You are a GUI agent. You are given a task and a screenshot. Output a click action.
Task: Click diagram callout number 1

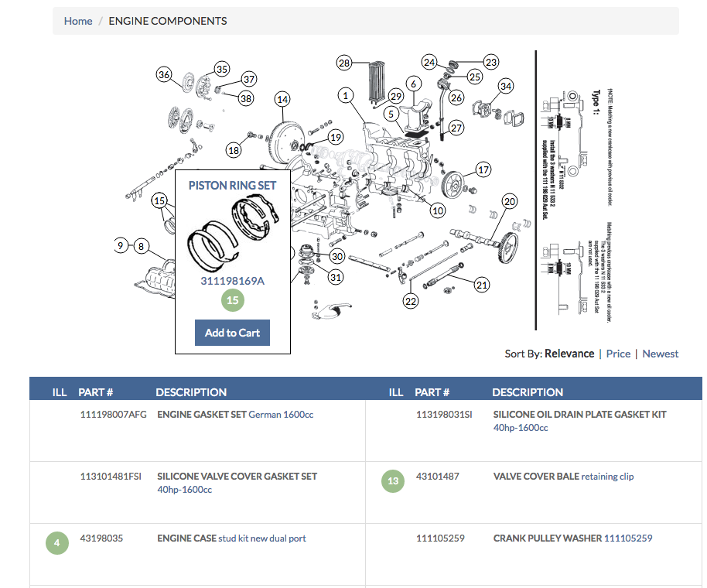click(x=346, y=95)
